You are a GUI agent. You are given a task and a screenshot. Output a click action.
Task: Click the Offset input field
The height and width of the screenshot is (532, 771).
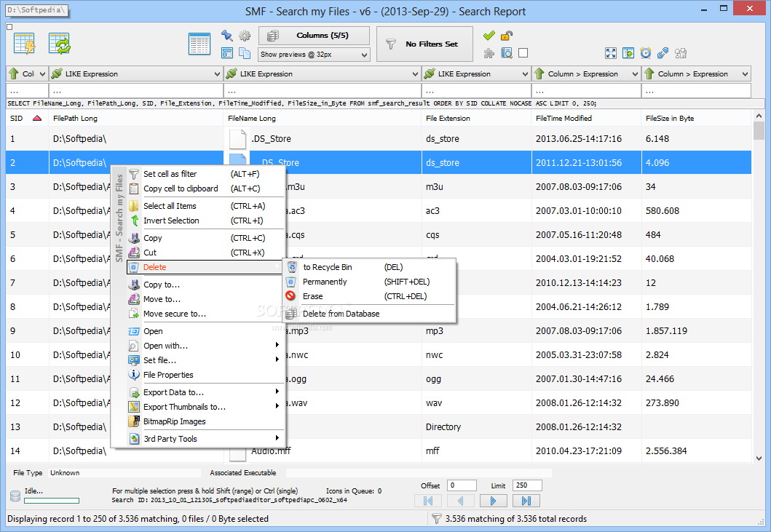pos(462,485)
